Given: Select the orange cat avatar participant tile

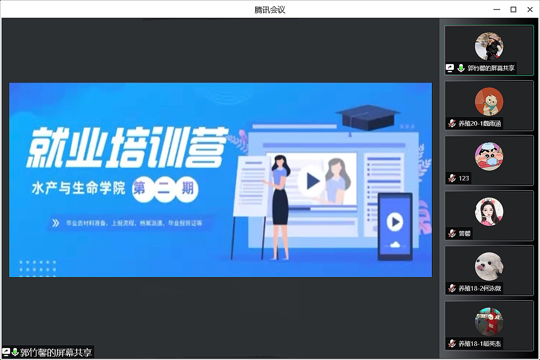Looking at the screenshot, I should point(489,105).
